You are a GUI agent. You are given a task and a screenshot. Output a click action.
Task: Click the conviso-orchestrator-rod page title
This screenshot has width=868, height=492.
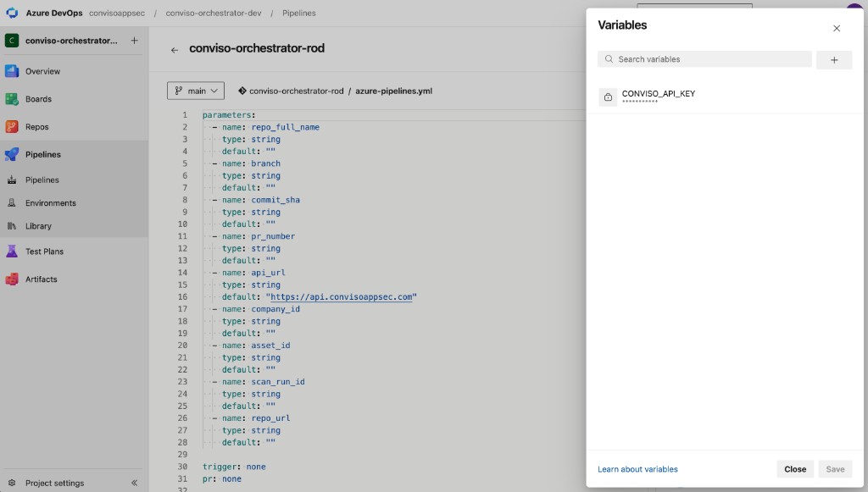(257, 48)
